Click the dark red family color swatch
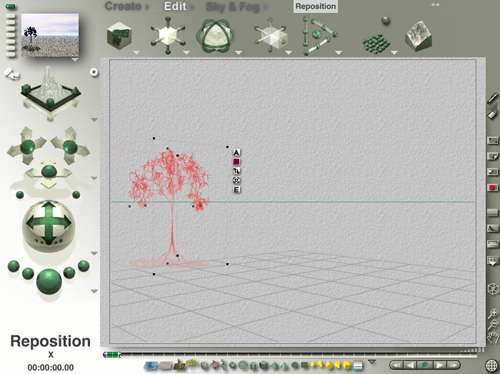This screenshot has height=374, width=500. (x=236, y=162)
